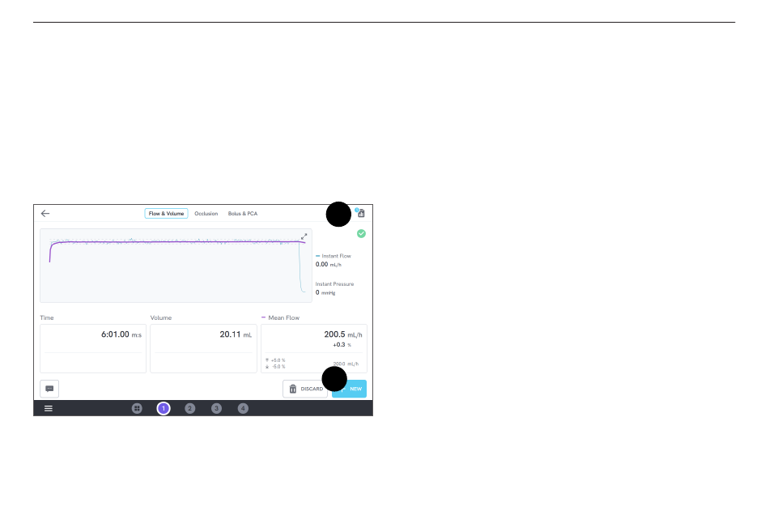Image resolution: width=769 pixels, height=532 pixels.
Task: Open the all-channels grid view
Action: pos(137,408)
